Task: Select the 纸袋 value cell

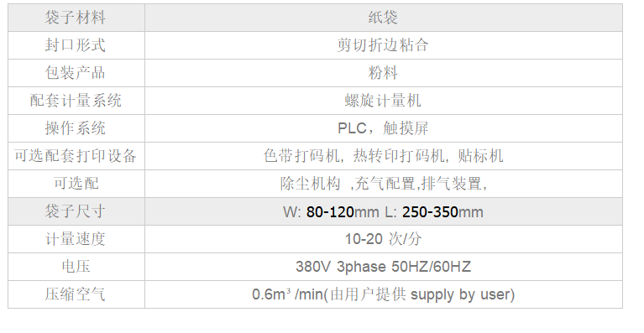Action: [x=383, y=18]
